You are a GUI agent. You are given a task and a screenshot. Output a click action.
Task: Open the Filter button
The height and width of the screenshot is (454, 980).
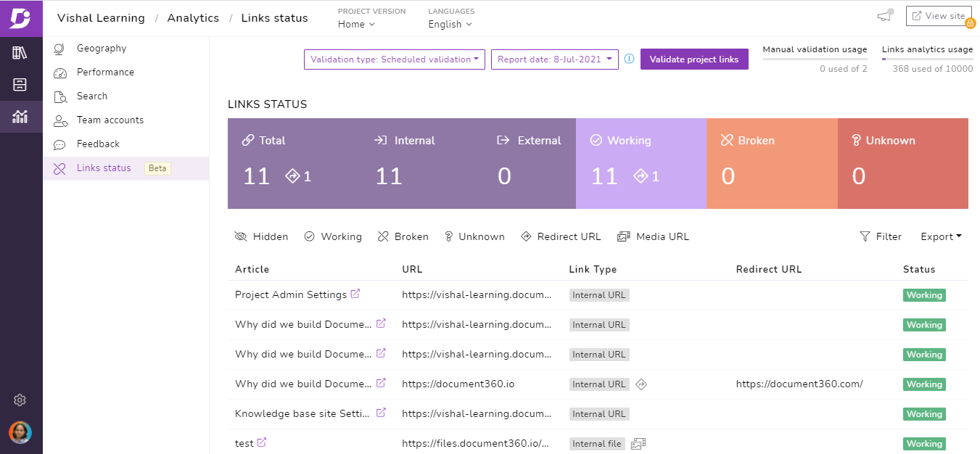tap(881, 236)
